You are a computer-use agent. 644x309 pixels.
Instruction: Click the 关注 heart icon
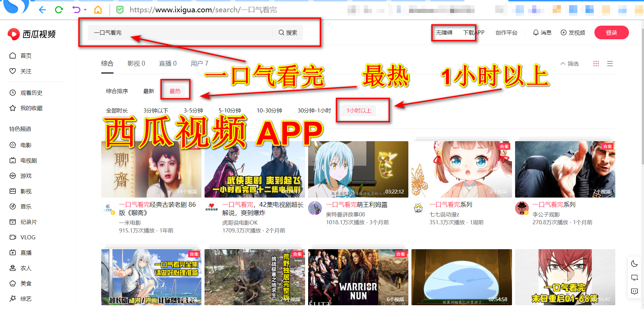point(13,71)
